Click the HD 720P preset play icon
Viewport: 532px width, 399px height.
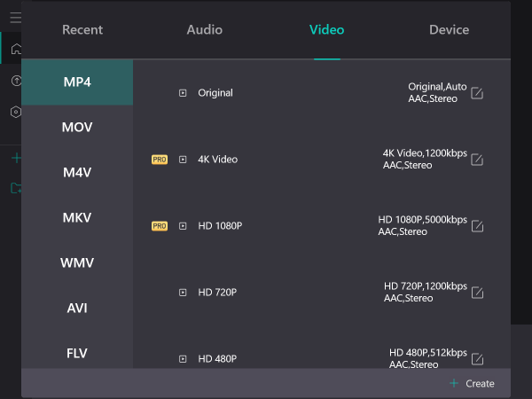[x=183, y=293]
